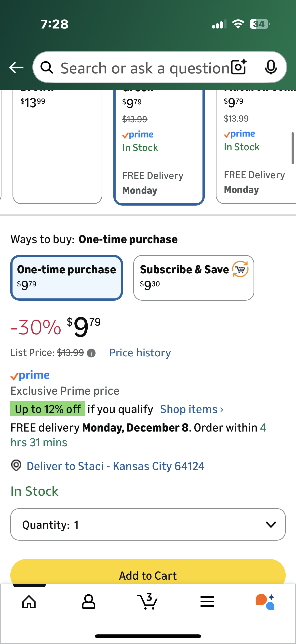This screenshot has height=644, width=296.
Task: Select the One-time purchase option
Action: (67, 278)
